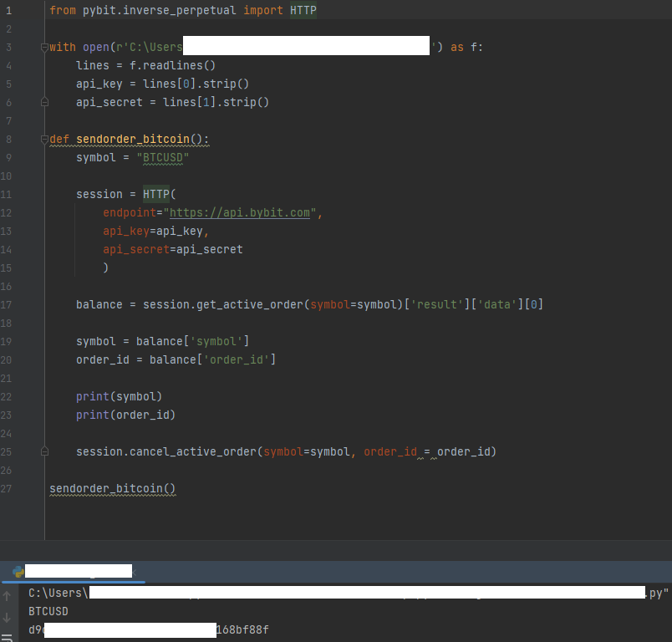The height and width of the screenshot is (642, 672).
Task: Click the "BTCUSD" string literal
Action: tap(163, 158)
